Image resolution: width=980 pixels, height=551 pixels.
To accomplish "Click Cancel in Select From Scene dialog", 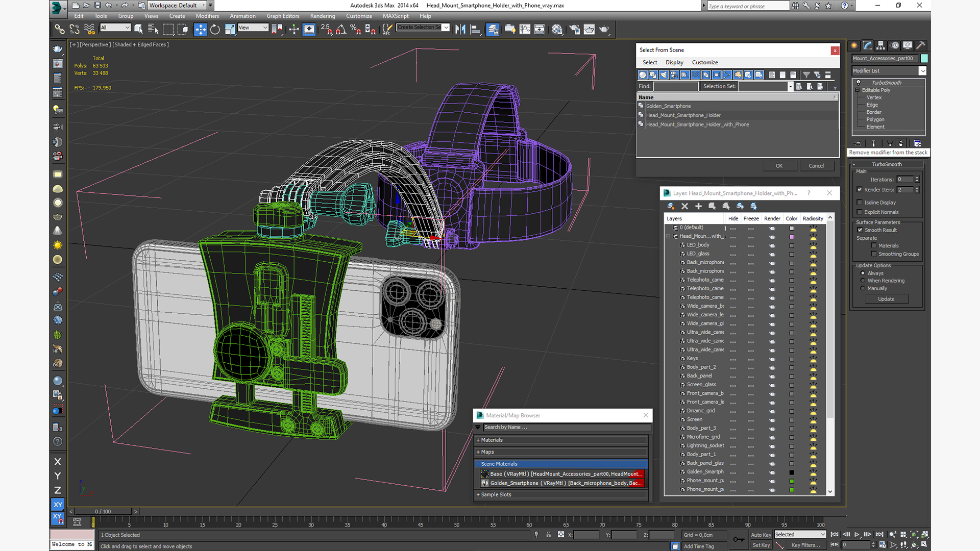I will point(816,166).
